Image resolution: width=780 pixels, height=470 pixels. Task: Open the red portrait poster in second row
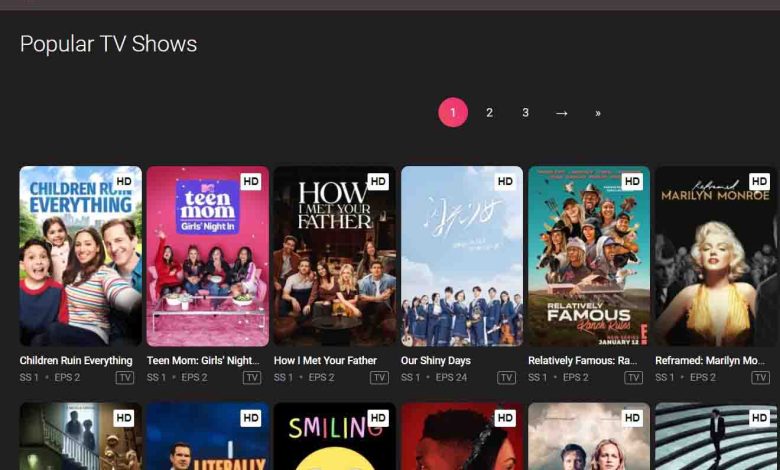click(462, 436)
